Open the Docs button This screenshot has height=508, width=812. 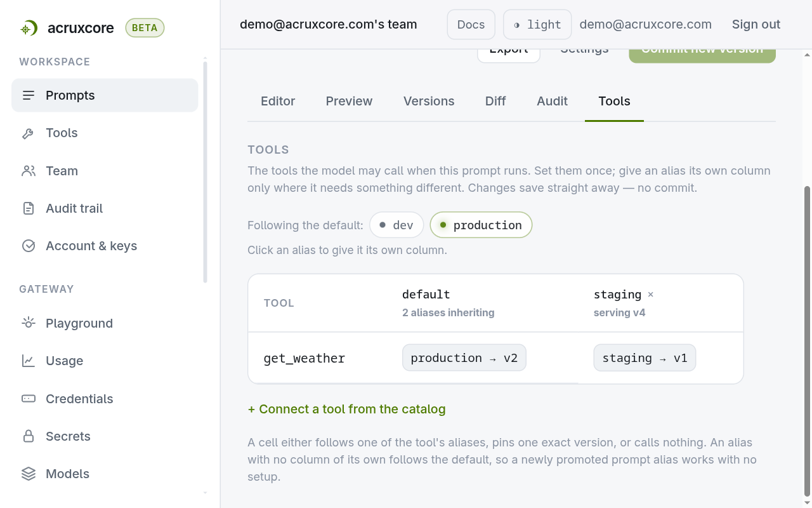pos(471,25)
